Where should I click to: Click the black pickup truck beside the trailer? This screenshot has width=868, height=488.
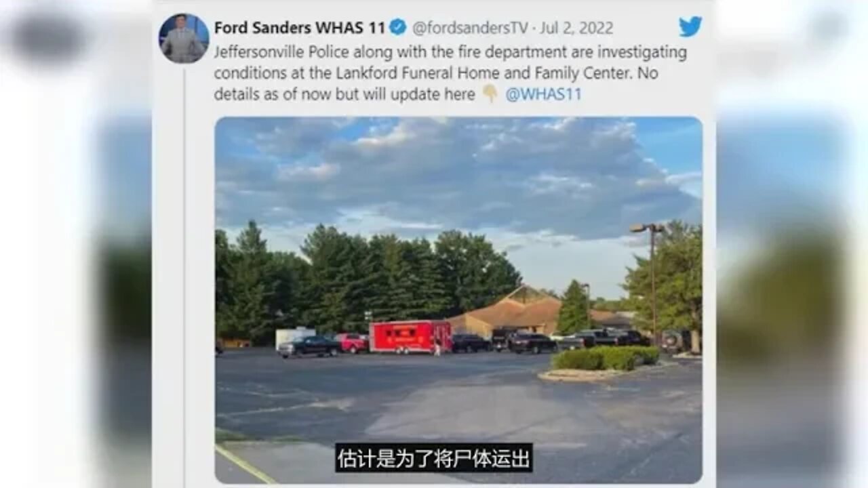coord(309,346)
